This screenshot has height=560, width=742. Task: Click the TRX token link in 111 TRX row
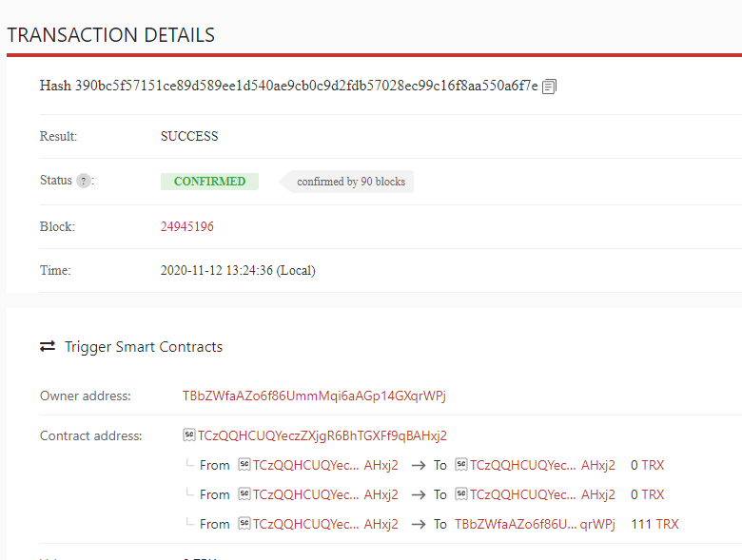click(x=666, y=524)
